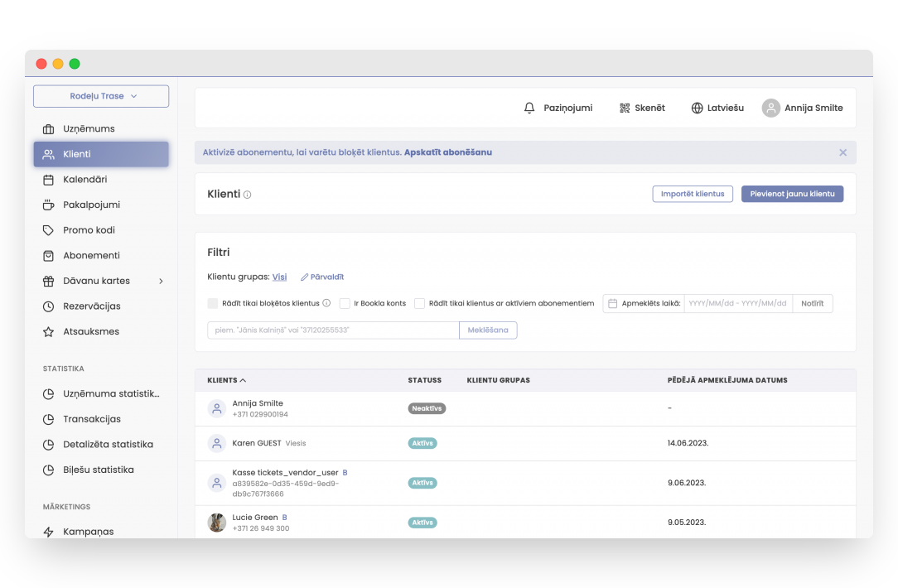Click the calendar icon in date filter

[x=613, y=304]
